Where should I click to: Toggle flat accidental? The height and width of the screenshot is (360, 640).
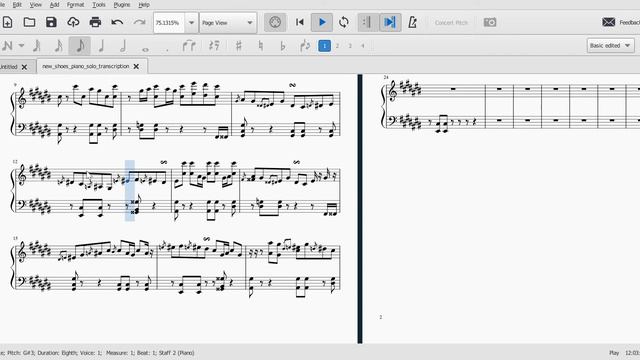tap(282, 46)
